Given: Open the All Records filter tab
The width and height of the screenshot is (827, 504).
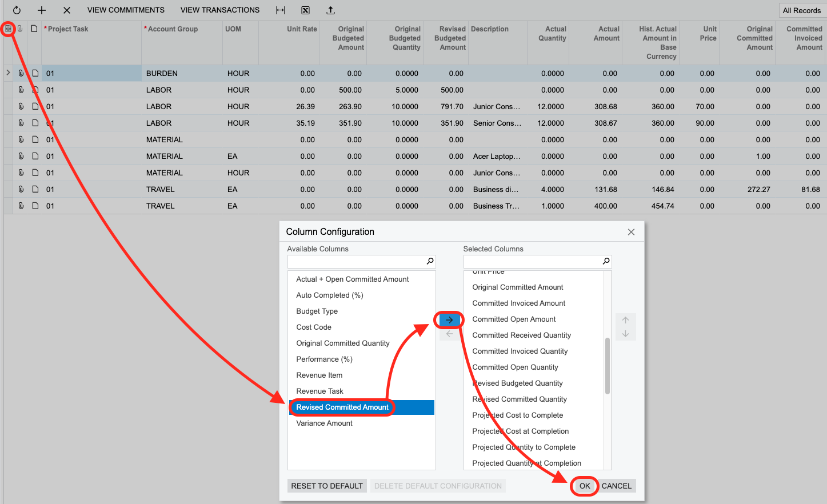Looking at the screenshot, I should pos(801,10).
